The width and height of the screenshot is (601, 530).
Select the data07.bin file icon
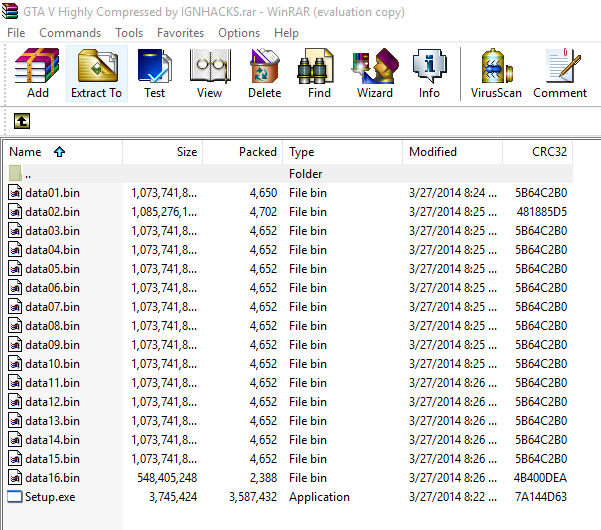pos(15,307)
